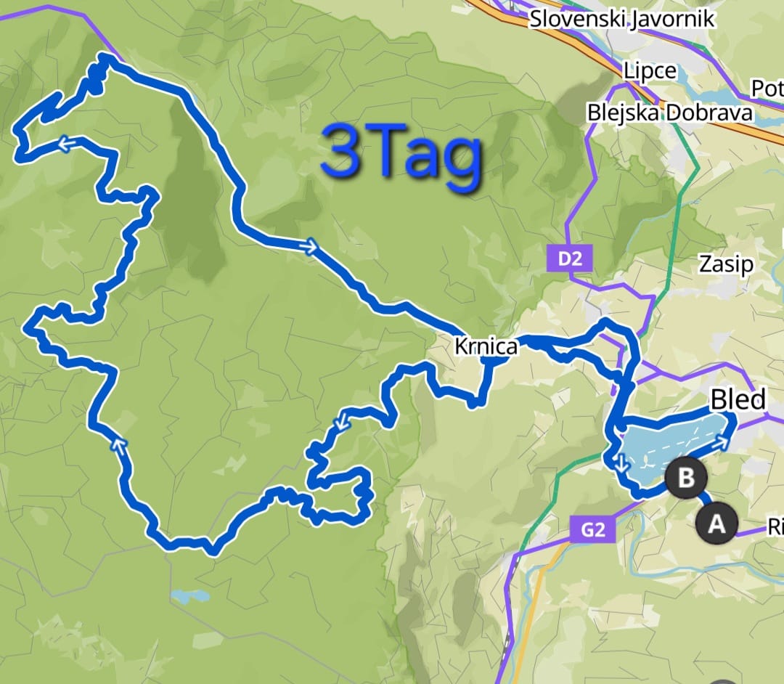Click the southwest arrow on descending track
The width and height of the screenshot is (784, 684).
click(x=342, y=423)
